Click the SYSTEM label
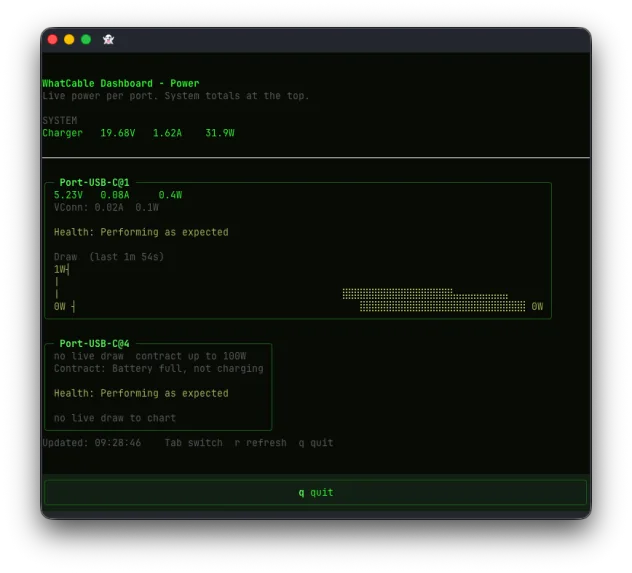 pyautogui.click(x=60, y=120)
